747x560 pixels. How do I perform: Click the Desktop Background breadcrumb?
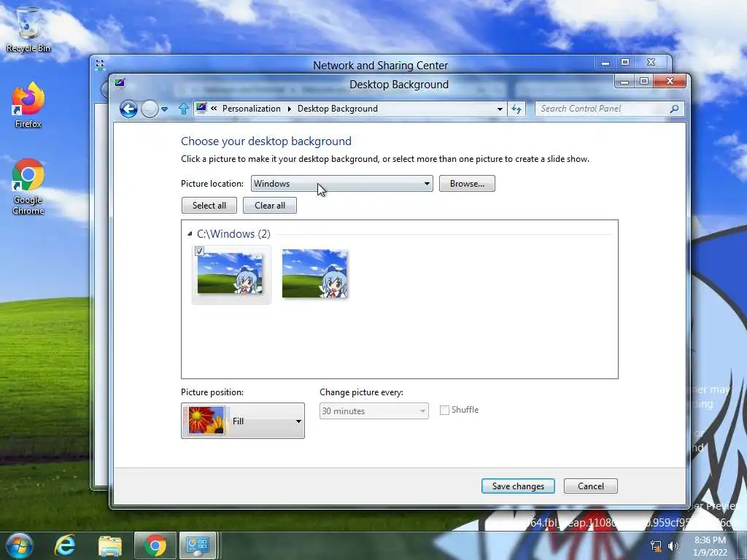click(x=337, y=109)
